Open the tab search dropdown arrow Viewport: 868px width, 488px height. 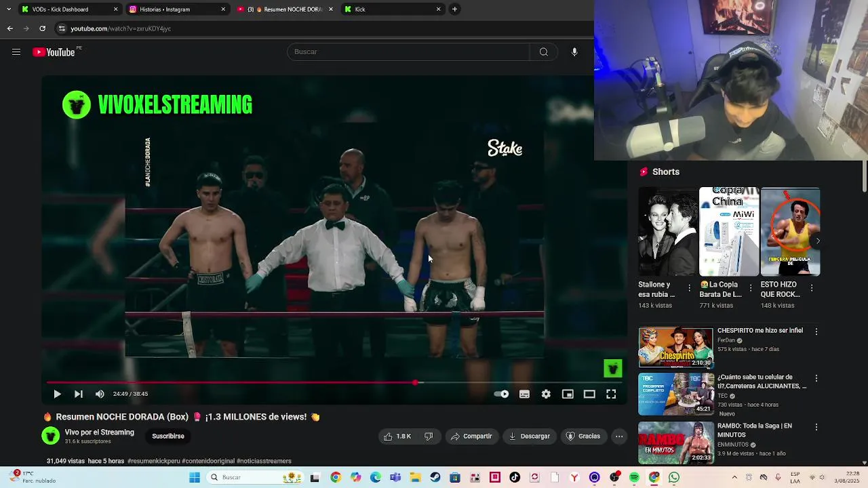pos(8,9)
